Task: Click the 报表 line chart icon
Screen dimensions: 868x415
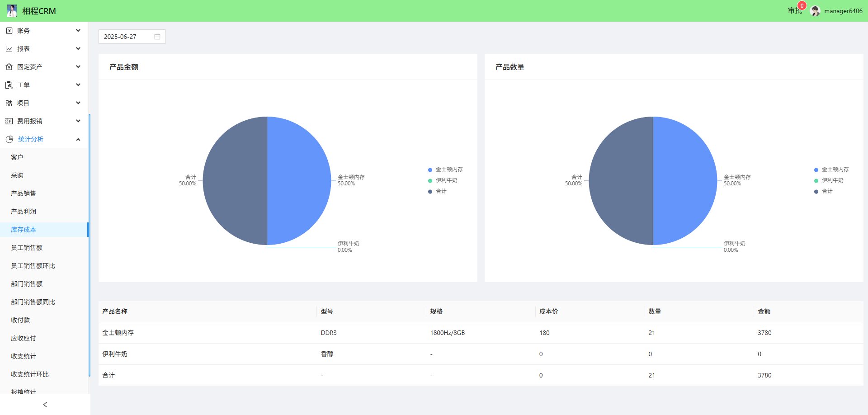Action: pyautogui.click(x=9, y=49)
